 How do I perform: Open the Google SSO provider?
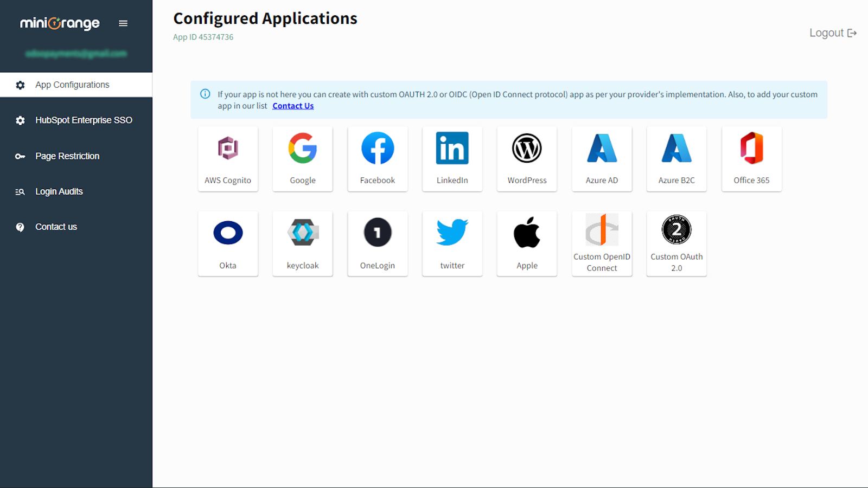(302, 159)
